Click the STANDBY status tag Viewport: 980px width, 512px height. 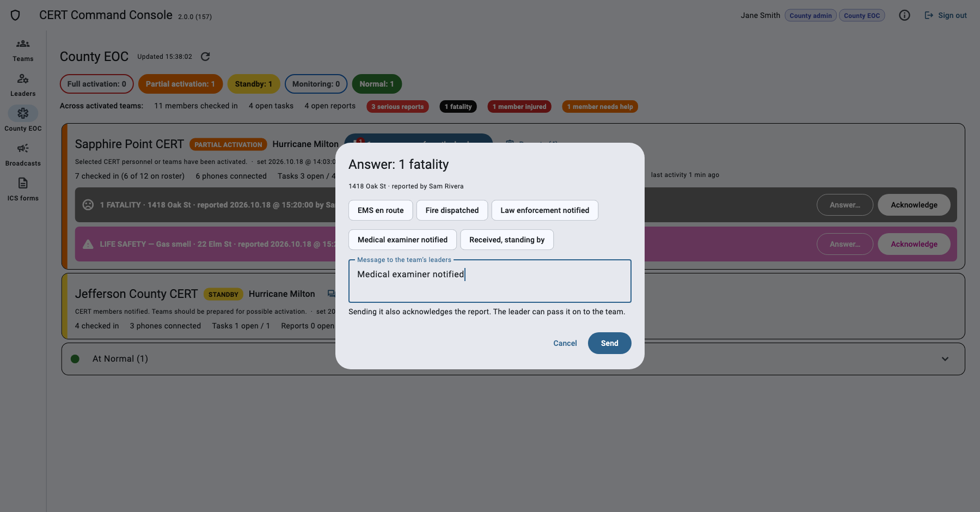click(x=223, y=295)
